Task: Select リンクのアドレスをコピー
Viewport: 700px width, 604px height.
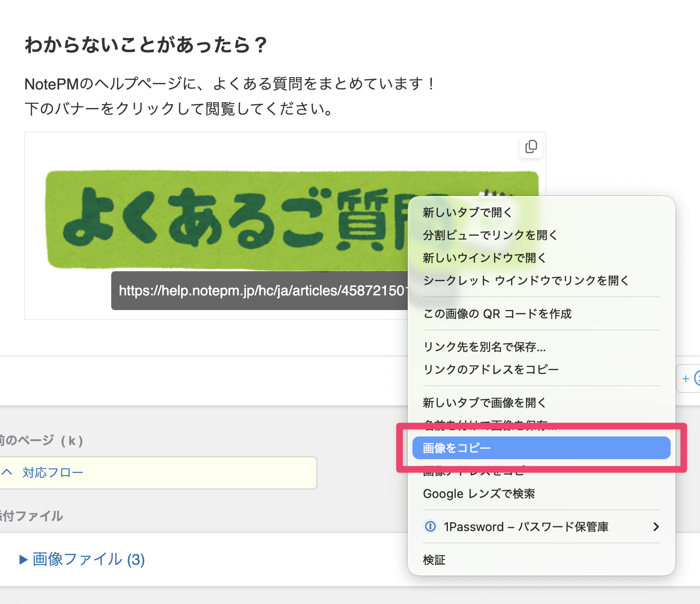Action: [491, 370]
